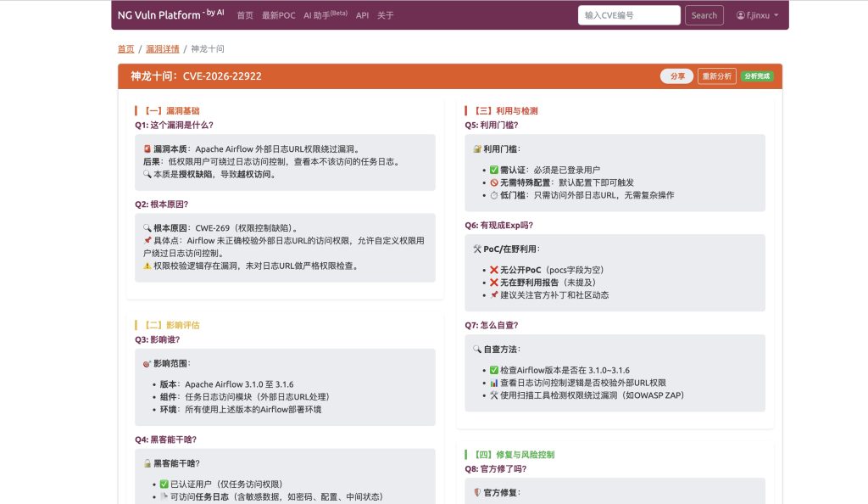Click the target icon beside 影响范围
The height and width of the screenshot is (504, 868).
tap(147, 363)
